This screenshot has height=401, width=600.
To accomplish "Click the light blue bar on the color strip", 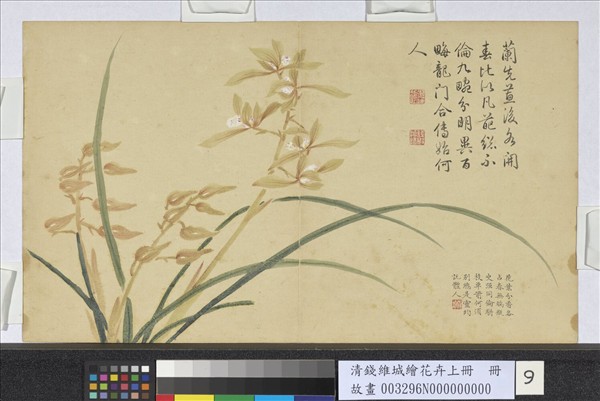I will pyautogui.click(x=274, y=398).
